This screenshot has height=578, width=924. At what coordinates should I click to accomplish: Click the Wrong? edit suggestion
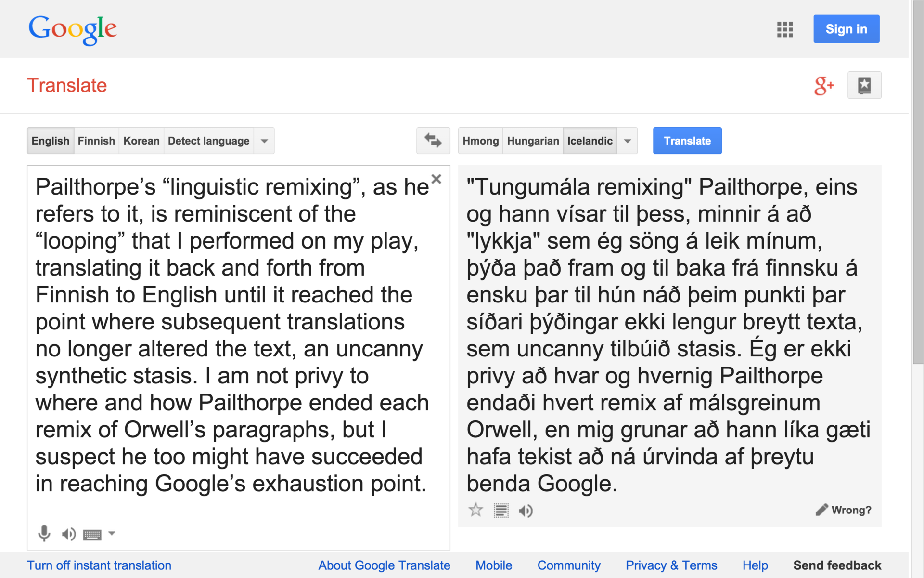tap(844, 510)
